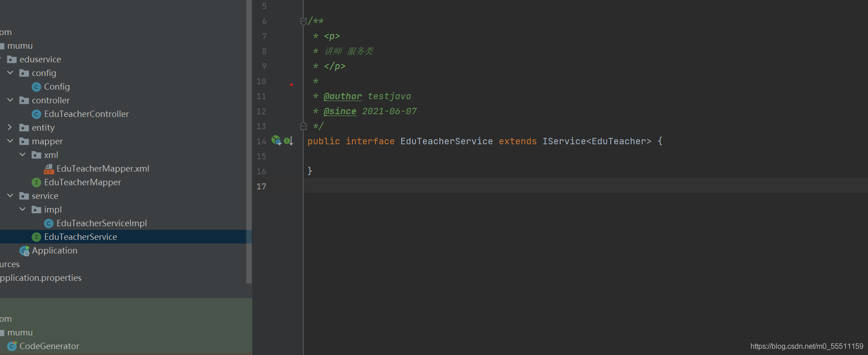Click the Spring bean gutter icon on line 14
The width and height of the screenshot is (868, 355).
tap(276, 141)
